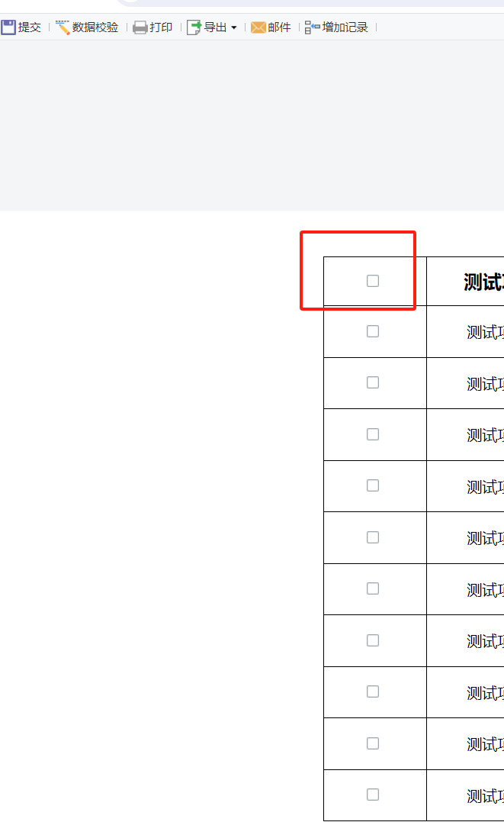Click the 打印 toolbar label
The height and width of the screenshot is (822, 504).
pyautogui.click(x=161, y=27)
